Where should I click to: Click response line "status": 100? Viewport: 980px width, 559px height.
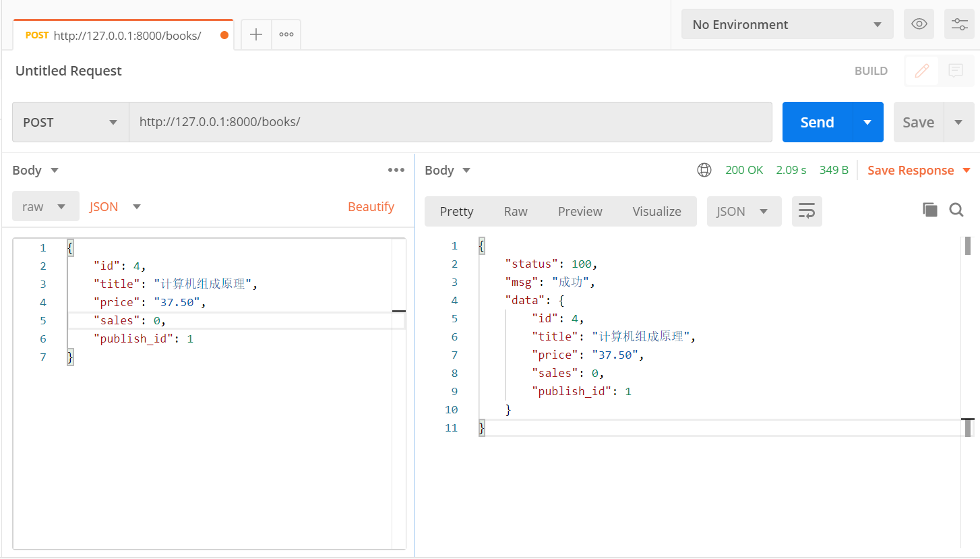[x=551, y=264]
